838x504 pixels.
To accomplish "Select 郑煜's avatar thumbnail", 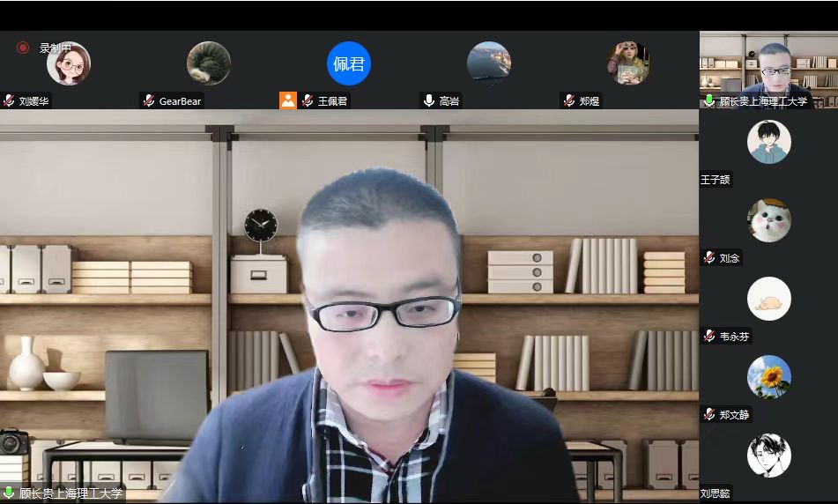I will [x=629, y=63].
